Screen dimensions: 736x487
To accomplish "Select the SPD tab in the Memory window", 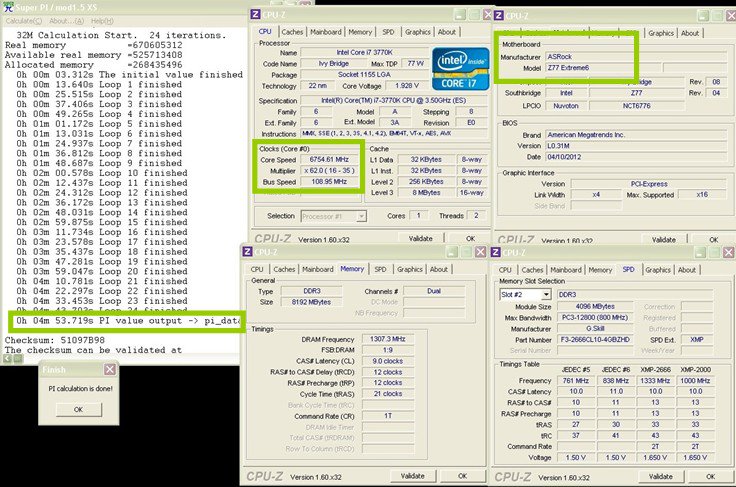I will [x=380, y=270].
